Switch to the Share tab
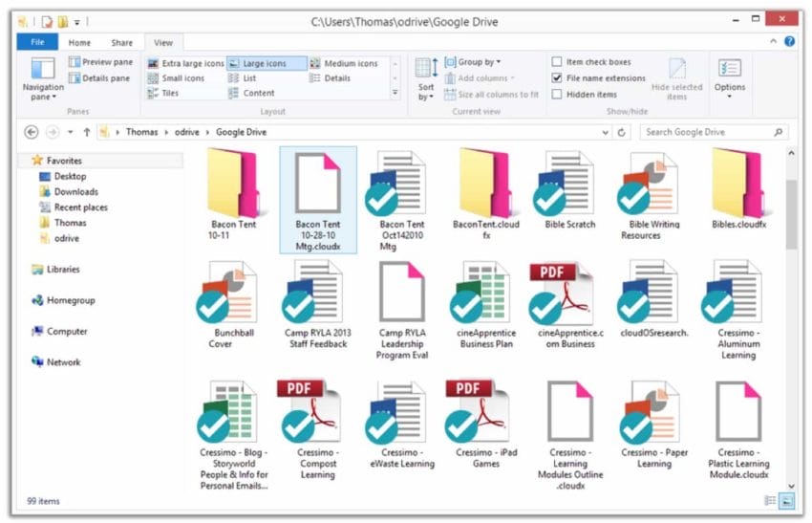Screen dimensions: 812x523 (x=121, y=42)
